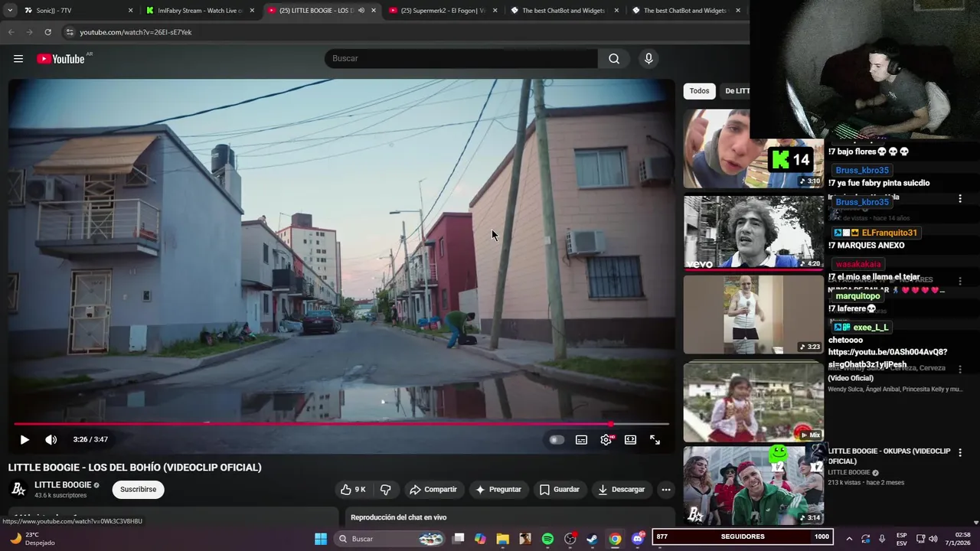Dislike the video with the thumbs-down button
This screenshot has width=980, height=551.
[386, 490]
